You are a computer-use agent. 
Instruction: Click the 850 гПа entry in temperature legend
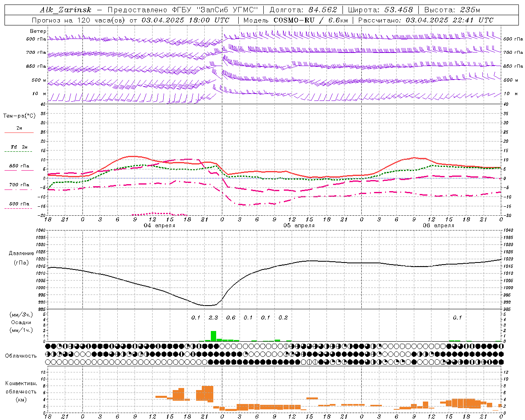(19, 166)
